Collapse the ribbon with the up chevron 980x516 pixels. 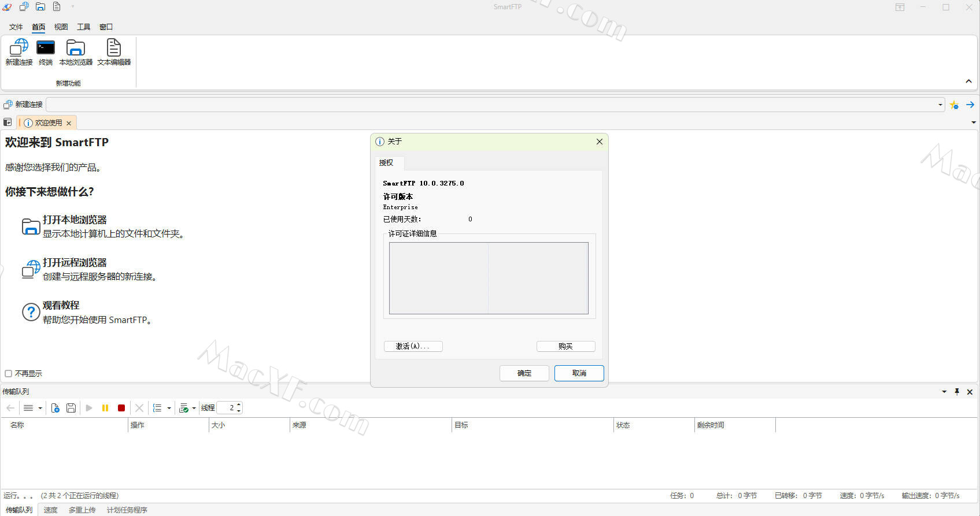pyautogui.click(x=969, y=81)
